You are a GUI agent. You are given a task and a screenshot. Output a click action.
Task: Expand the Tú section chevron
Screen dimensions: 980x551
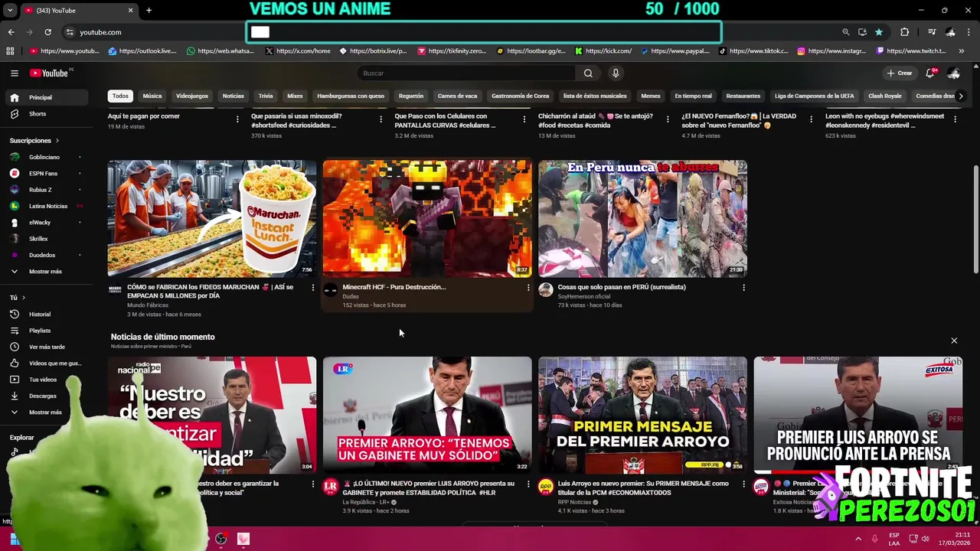click(23, 298)
